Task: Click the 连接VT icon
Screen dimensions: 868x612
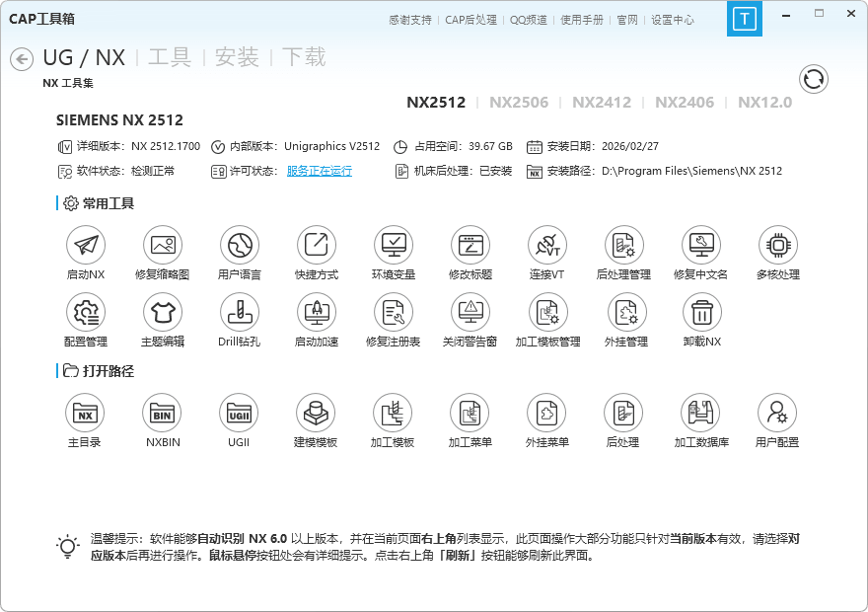Action: click(x=547, y=245)
